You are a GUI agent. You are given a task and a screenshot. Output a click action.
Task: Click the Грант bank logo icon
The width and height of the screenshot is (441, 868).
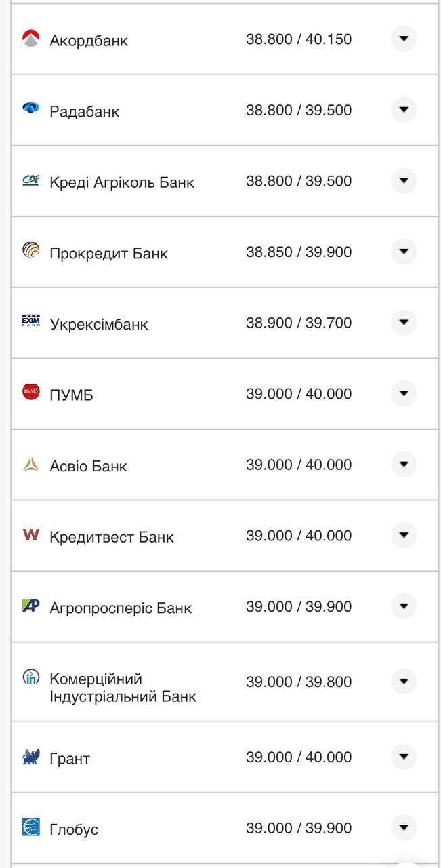click(31, 757)
